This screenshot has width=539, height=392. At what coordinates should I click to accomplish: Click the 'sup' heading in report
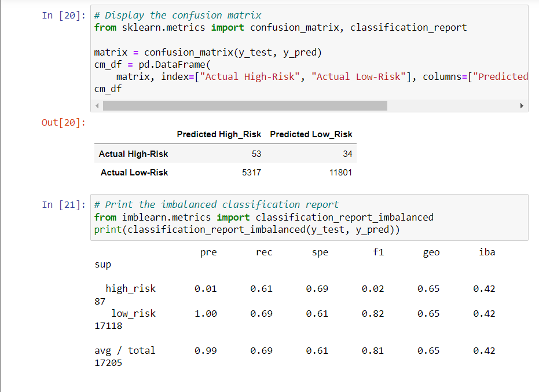click(103, 265)
